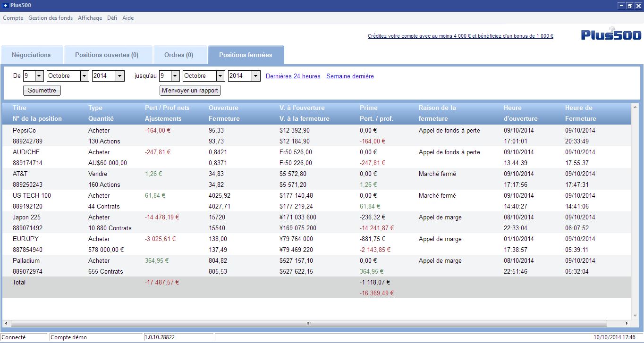Expand the end date month dropdown after 'jusqu'au'
Screen dimensions: 644x343
click(220, 76)
